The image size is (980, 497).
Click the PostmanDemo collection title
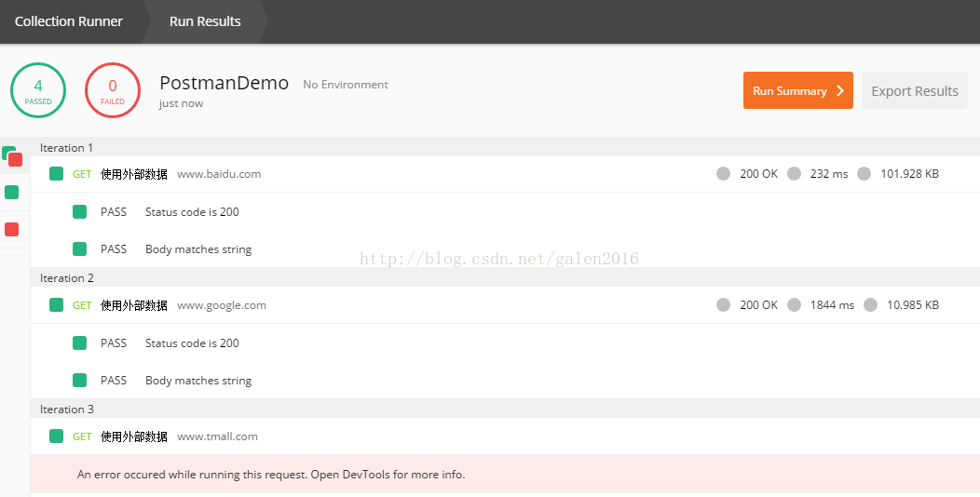(x=224, y=83)
